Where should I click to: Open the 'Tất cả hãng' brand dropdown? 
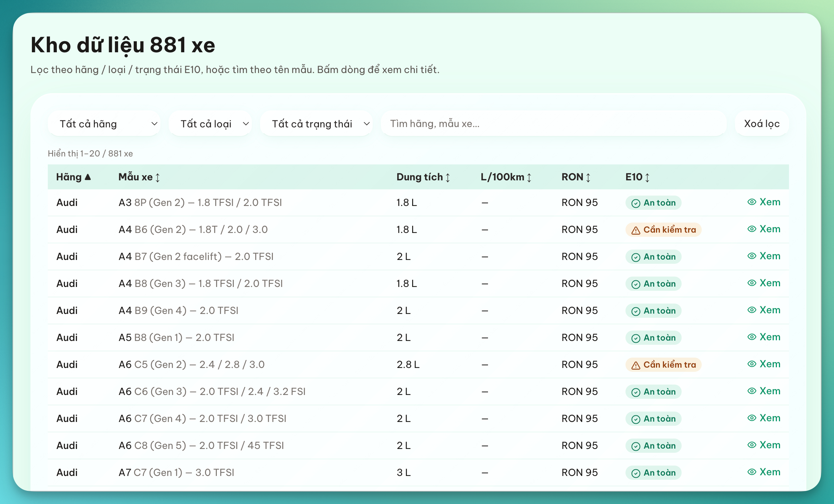tap(104, 124)
